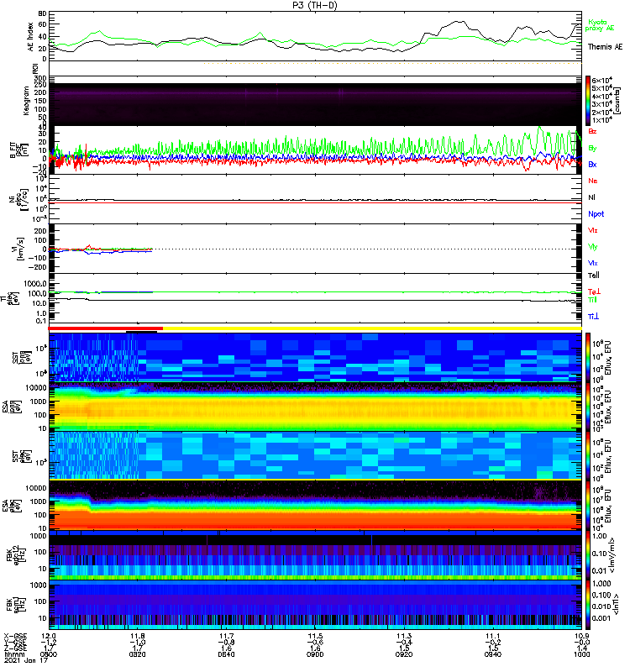Screen dimensions: 630x672
Task: Select the red Bz legend label
Action: (x=593, y=131)
